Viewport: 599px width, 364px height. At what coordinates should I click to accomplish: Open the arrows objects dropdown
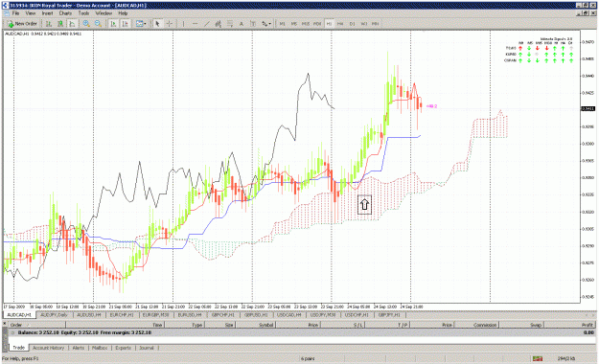click(266, 24)
